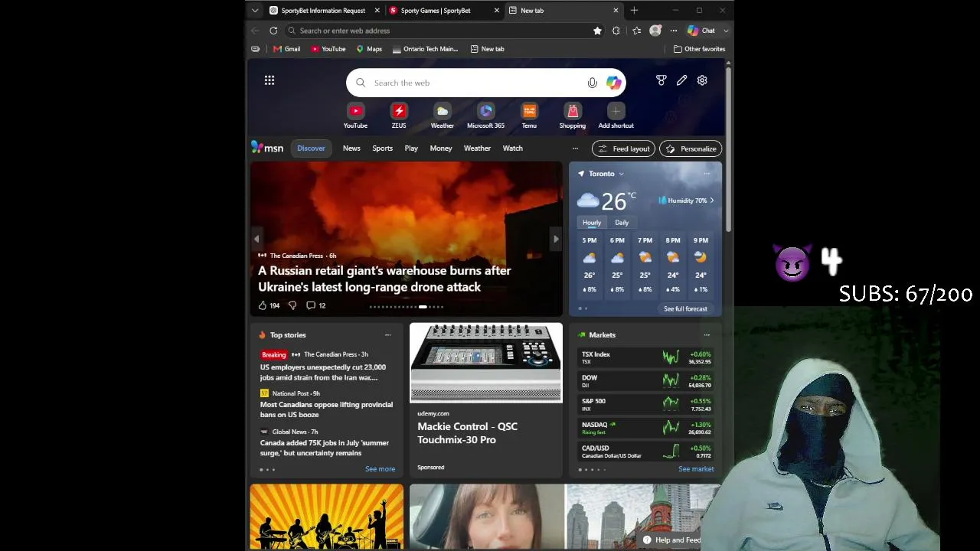Screen dimensions: 980x551
Task: Select the Discover feed tab
Action: 311,148
